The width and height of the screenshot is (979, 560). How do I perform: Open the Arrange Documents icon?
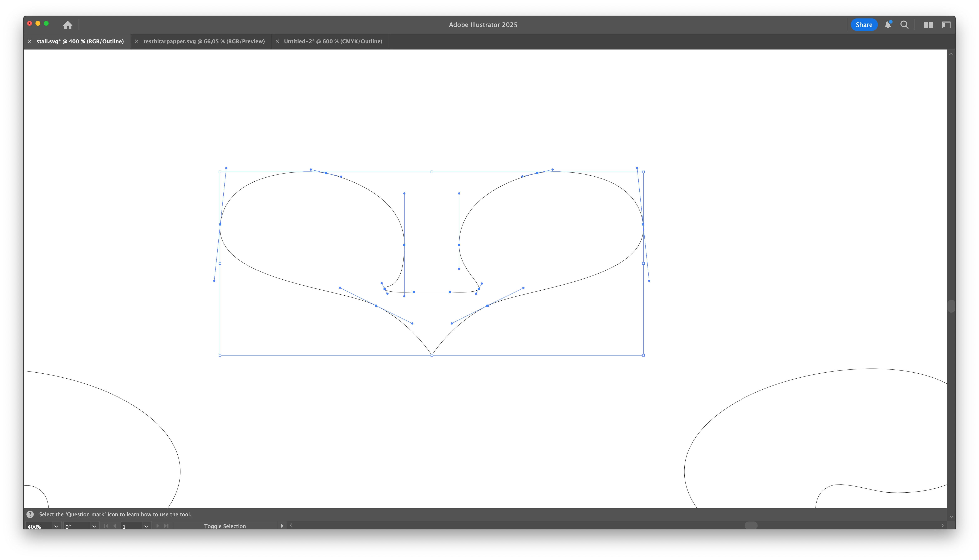(928, 25)
